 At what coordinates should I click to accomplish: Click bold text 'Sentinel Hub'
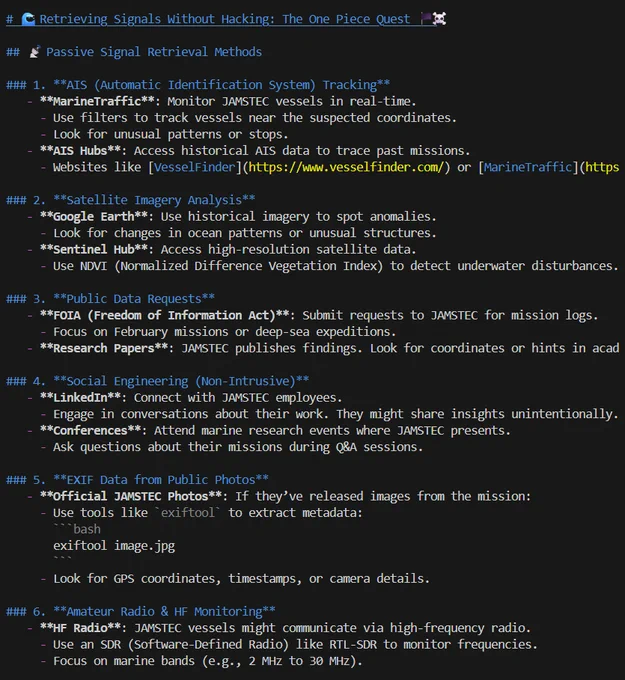click(x=94, y=249)
